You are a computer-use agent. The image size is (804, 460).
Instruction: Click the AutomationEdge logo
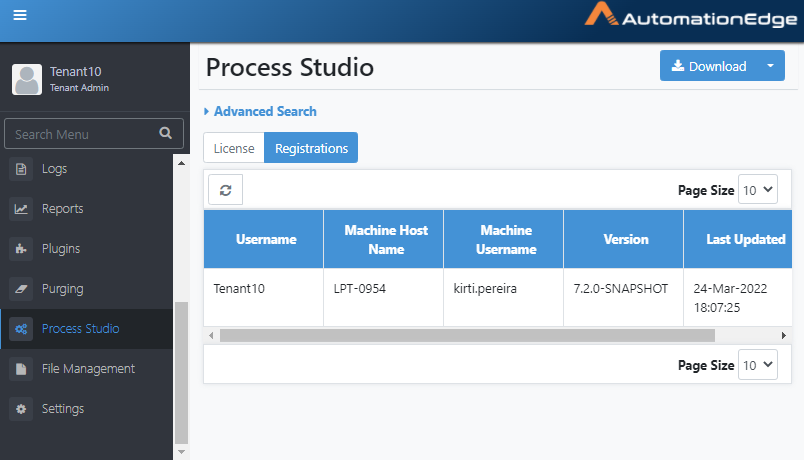(691, 15)
